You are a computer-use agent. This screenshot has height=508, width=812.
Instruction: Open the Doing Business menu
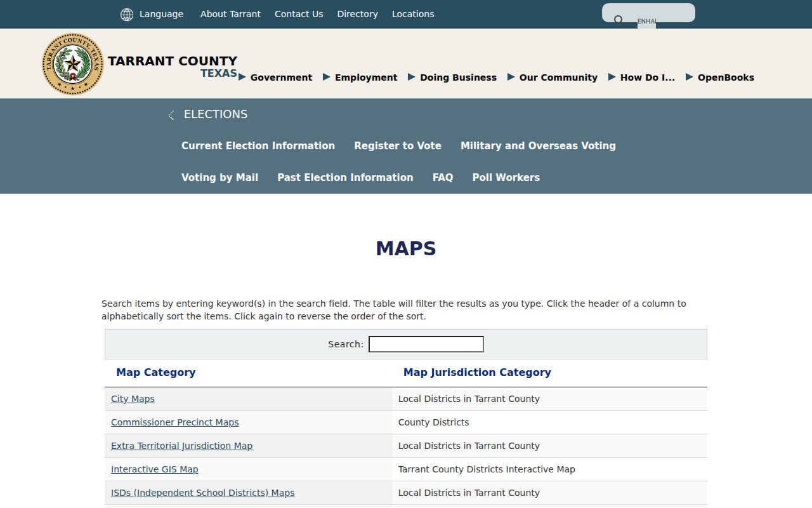click(x=458, y=77)
